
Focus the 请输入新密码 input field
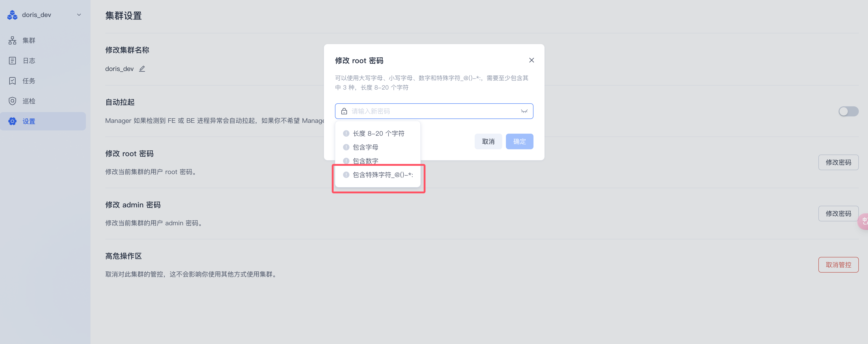click(434, 111)
